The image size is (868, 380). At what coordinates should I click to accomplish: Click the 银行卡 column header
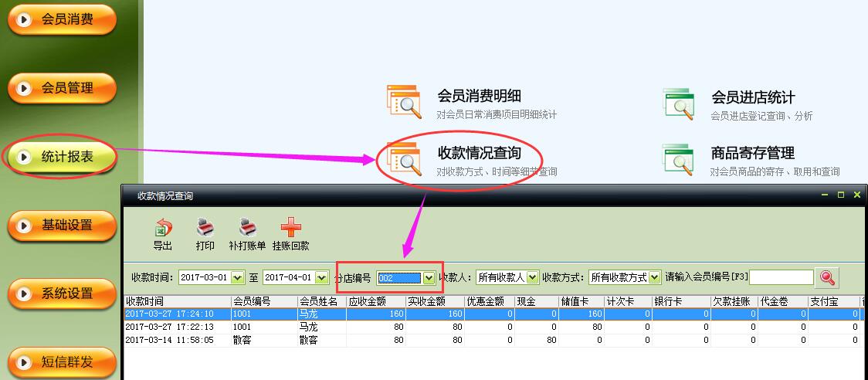tap(681, 301)
